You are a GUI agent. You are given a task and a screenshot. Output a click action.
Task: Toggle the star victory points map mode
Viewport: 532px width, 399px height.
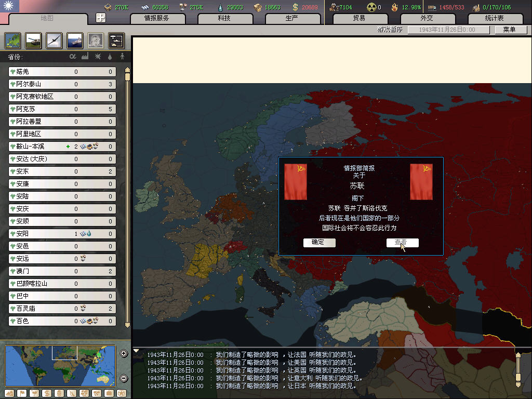coord(121,393)
